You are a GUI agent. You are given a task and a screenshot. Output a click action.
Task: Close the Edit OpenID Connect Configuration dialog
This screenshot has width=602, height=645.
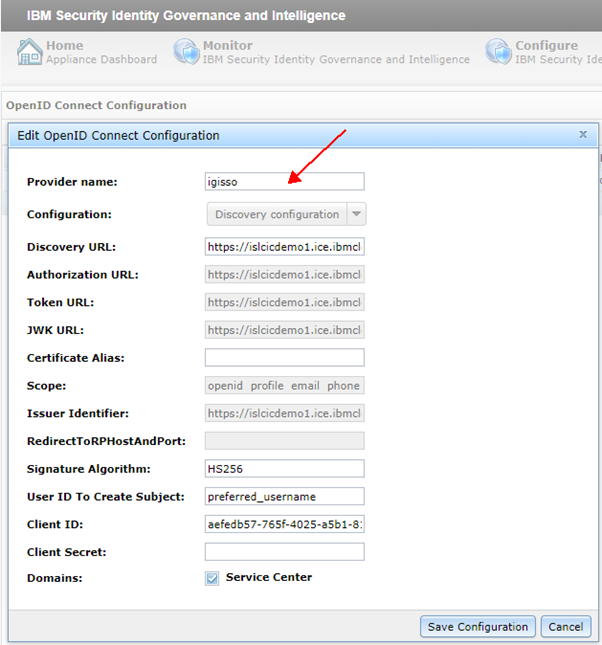[x=583, y=135]
